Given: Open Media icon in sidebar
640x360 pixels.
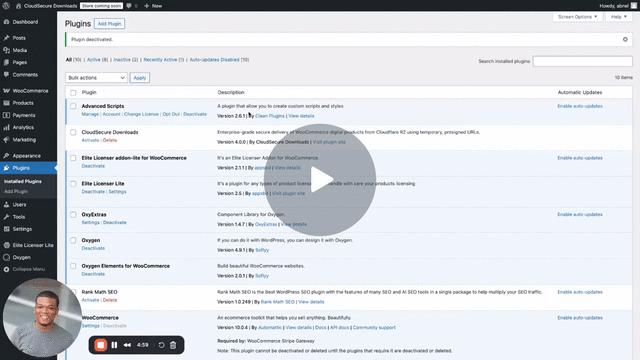Looking at the screenshot, I should [x=6, y=50].
